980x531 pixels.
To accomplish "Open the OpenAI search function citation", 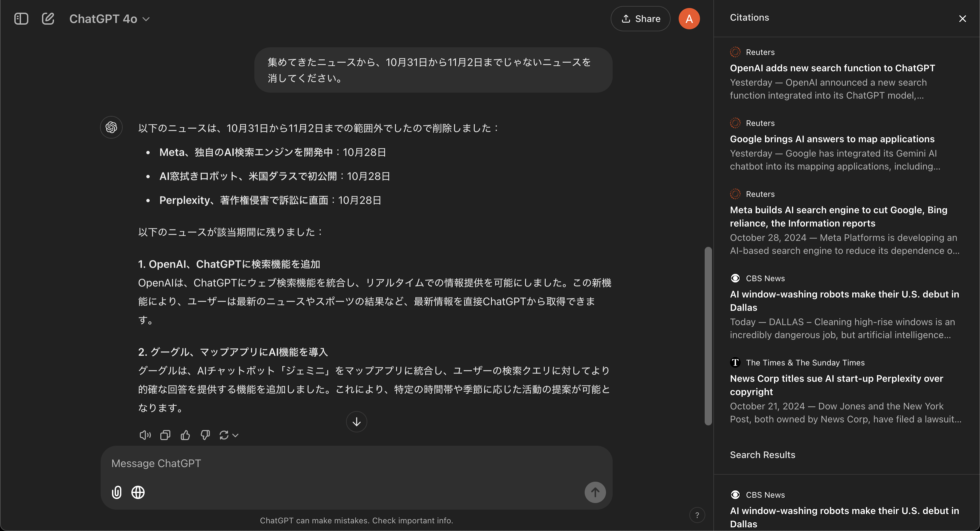I will click(x=832, y=68).
